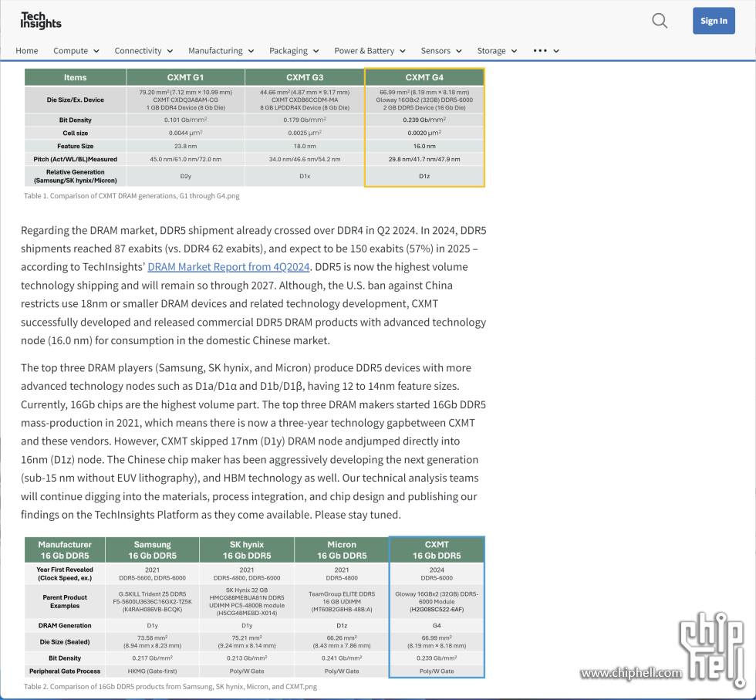Click the CXMT G3 column header
The height and width of the screenshot is (700, 756).
305,77
